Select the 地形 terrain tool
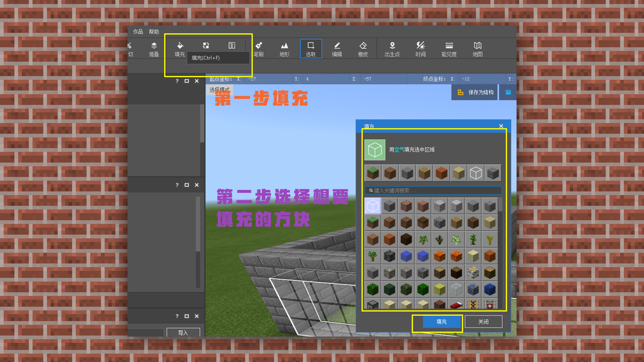Viewport: 644px width, 362px height. coord(284,49)
